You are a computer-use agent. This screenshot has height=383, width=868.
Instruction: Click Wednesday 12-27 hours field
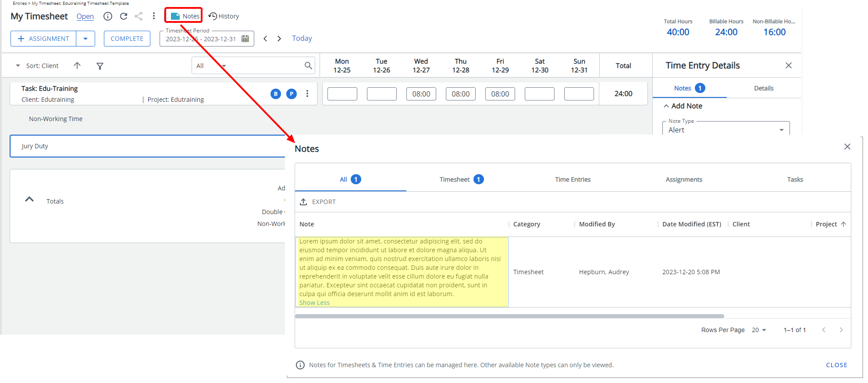click(421, 94)
